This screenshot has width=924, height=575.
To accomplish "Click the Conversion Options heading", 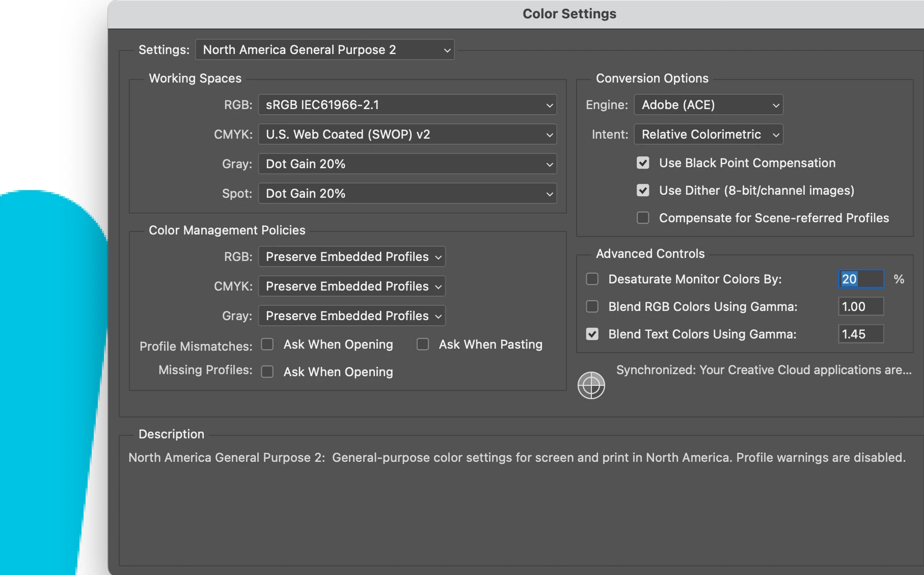I will (x=652, y=79).
